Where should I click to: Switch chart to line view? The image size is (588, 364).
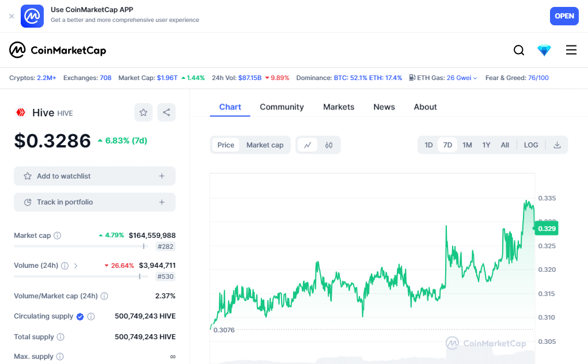coord(308,145)
